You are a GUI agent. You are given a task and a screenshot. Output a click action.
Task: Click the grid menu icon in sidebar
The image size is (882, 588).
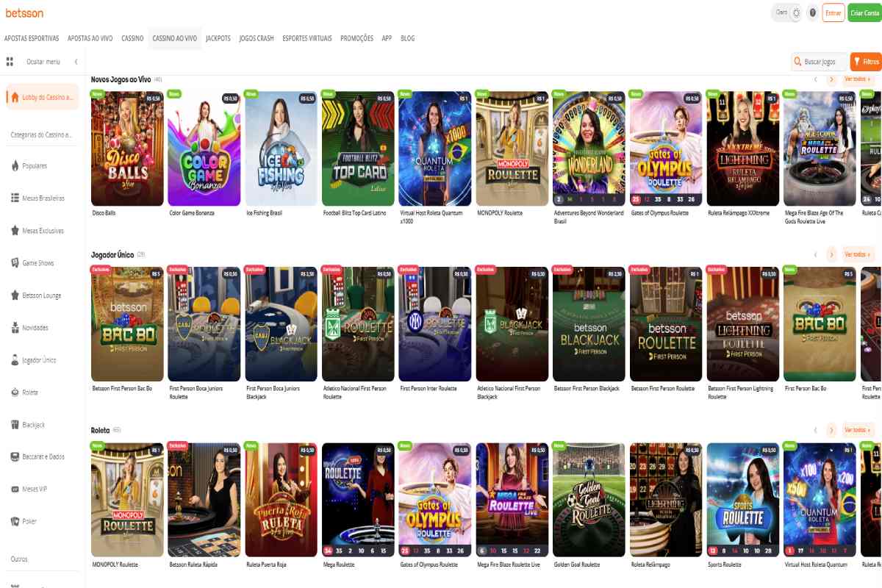(x=10, y=62)
